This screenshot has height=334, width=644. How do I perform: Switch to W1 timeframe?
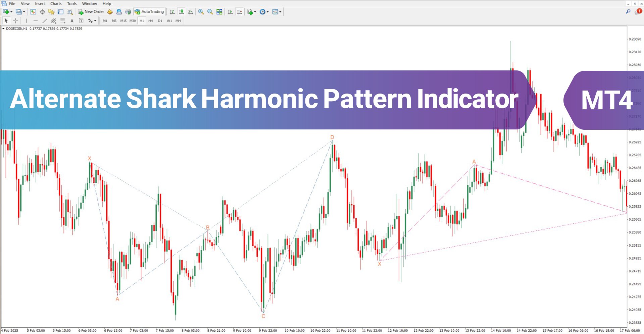[x=169, y=21]
